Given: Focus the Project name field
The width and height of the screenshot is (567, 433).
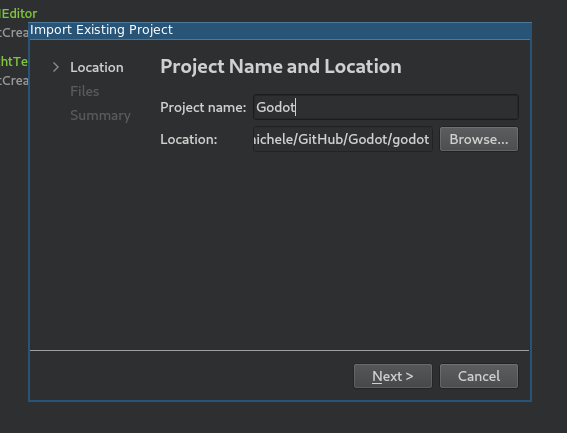Looking at the screenshot, I should point(386,107).
